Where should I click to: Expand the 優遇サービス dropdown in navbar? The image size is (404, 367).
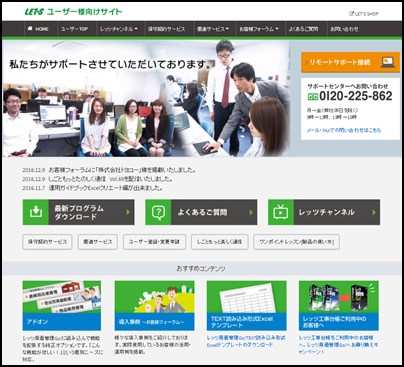[x=213, y=29]
